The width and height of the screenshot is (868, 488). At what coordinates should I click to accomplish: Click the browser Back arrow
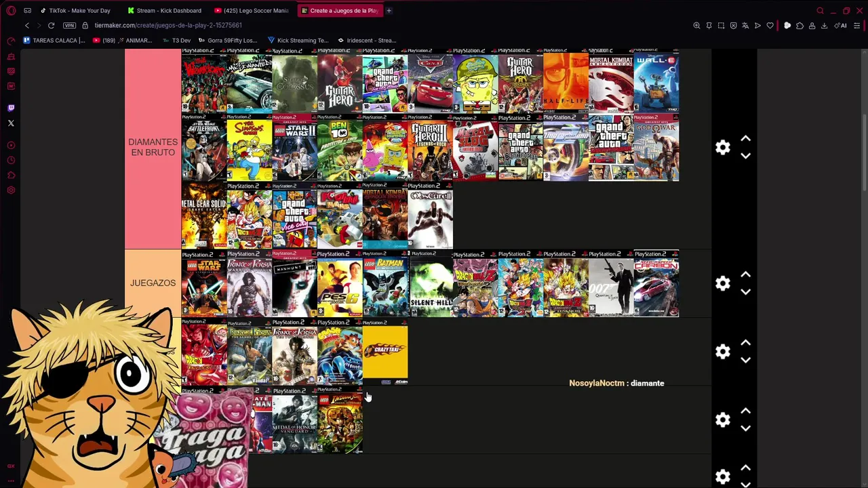[27, 25]
